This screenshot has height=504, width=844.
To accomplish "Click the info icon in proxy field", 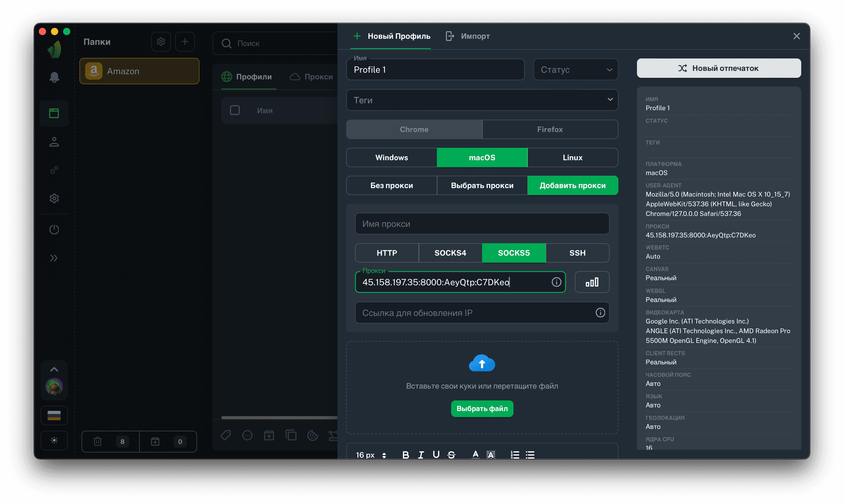I will [556, 282].
